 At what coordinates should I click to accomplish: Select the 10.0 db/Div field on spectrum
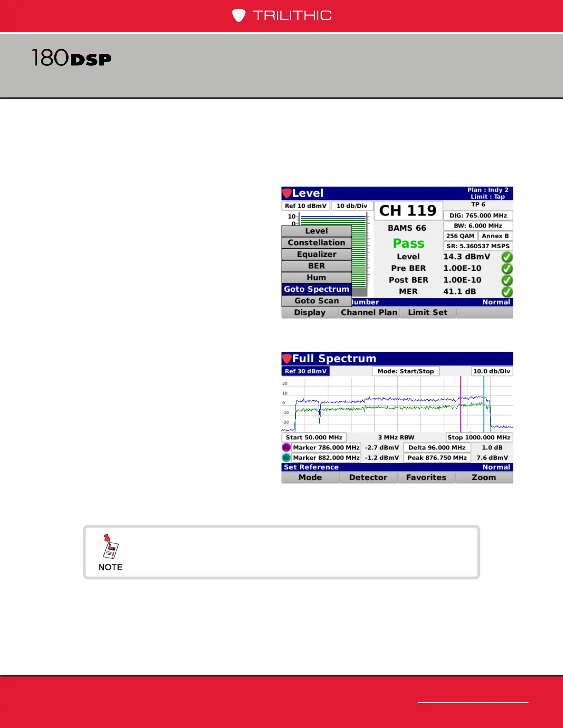492,371
